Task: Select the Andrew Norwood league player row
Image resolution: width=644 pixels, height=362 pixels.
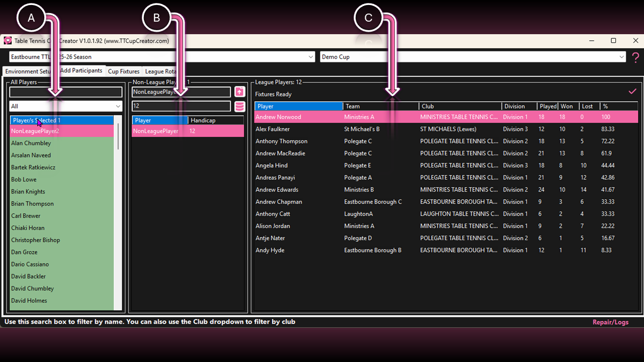Action: [446, 117]
